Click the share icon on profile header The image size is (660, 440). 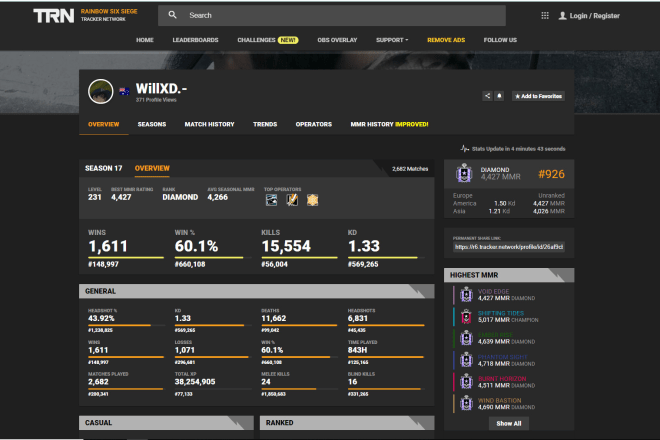(x=487, y=96)
